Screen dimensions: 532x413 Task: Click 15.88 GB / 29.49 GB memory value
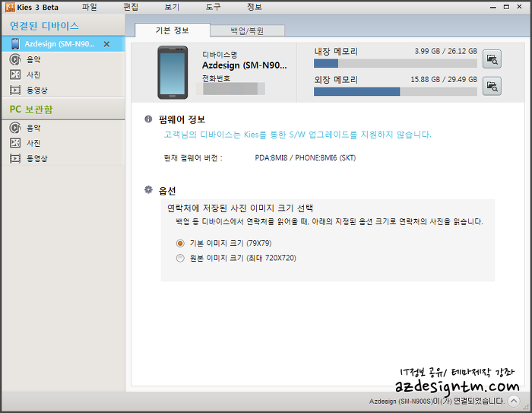point(444,79)
